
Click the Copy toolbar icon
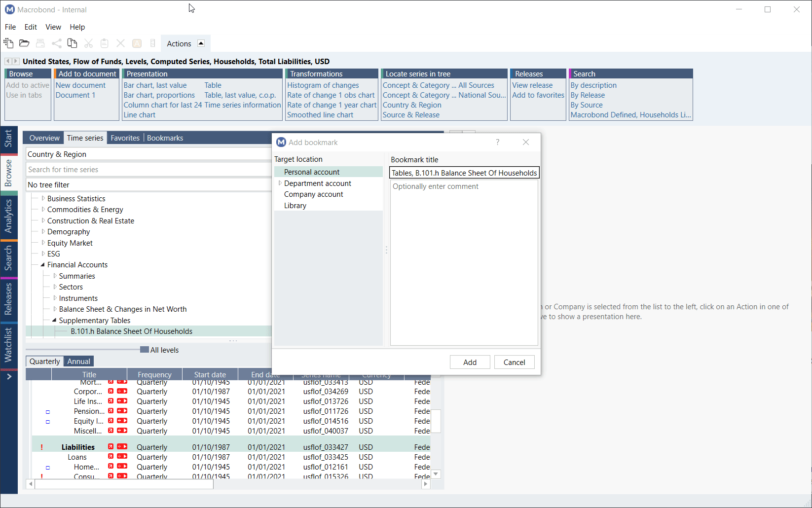coord(72,43)
